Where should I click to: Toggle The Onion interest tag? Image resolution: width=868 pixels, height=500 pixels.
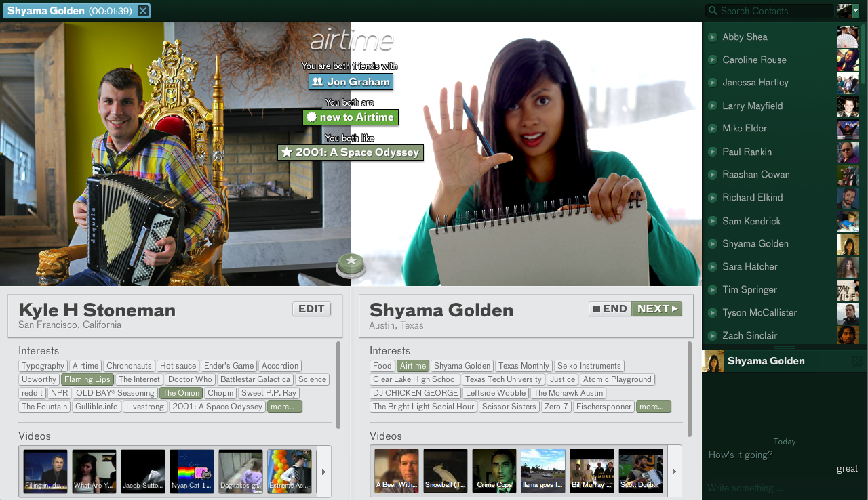181,393
